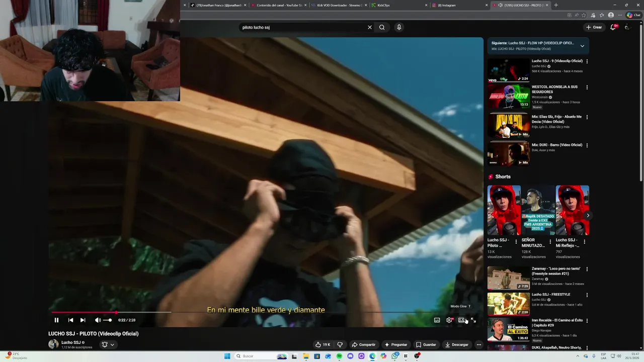Open options menu for 'SEÑOR MINUTAZO' short

coord(550,242)
